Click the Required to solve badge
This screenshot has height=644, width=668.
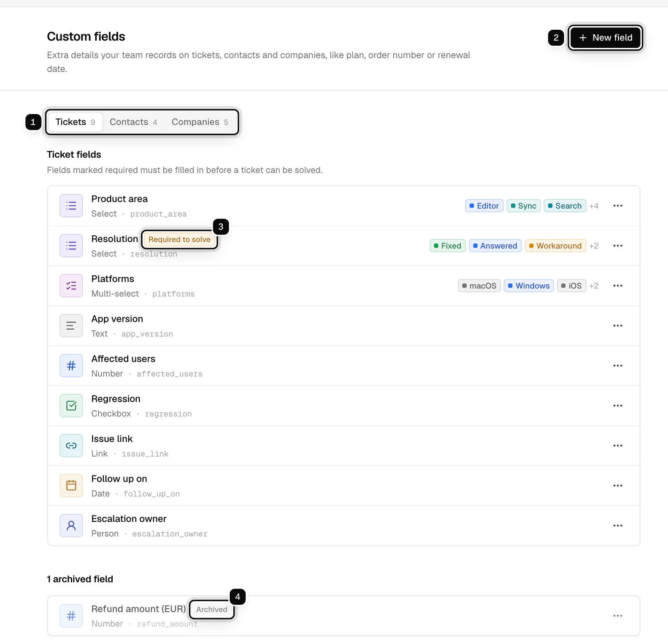pyautogui.click(x=180, y=239)
